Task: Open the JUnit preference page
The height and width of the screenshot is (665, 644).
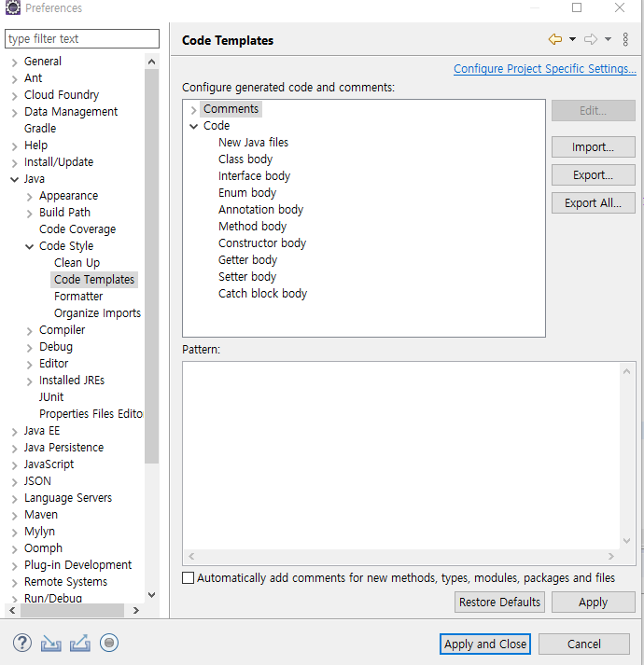Action: coord(51,397)
